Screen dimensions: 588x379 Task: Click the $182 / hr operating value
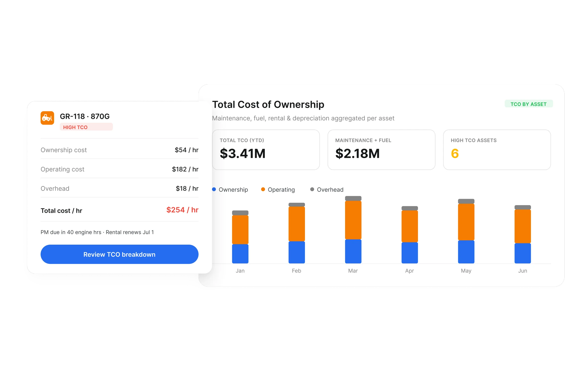[x=185, y=169]
